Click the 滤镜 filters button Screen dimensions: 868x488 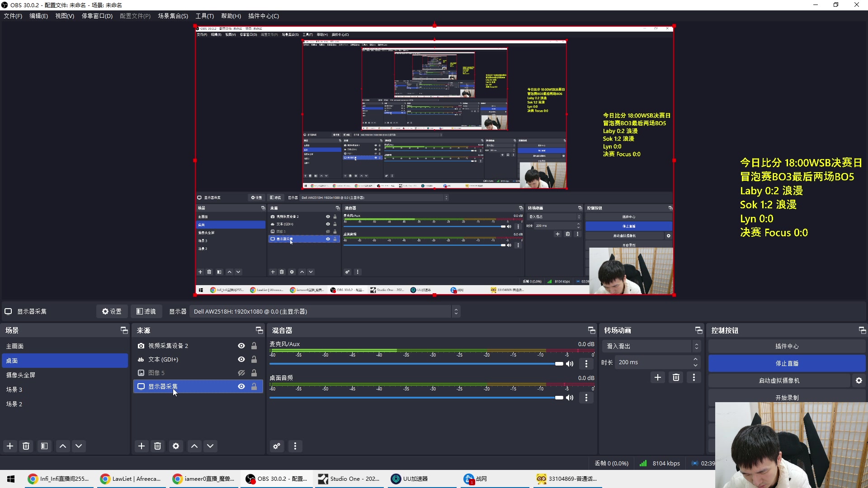pyautogui.click(x=146, y=311)
